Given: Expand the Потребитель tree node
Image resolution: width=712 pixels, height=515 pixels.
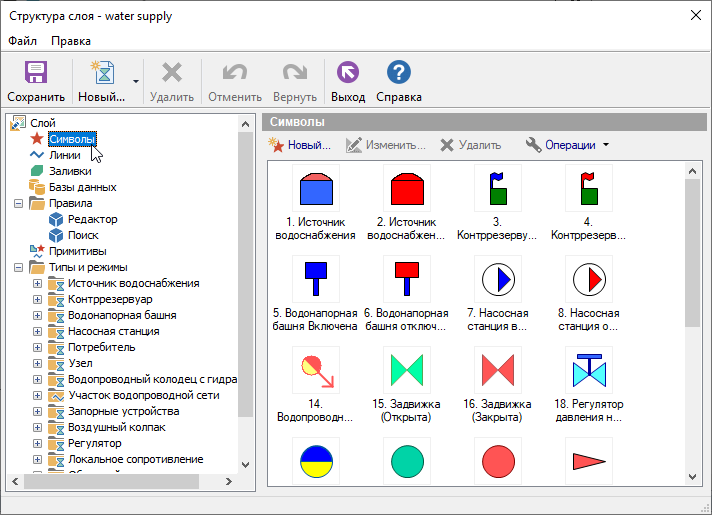Looking at the screenshot, I should (38, 347).
